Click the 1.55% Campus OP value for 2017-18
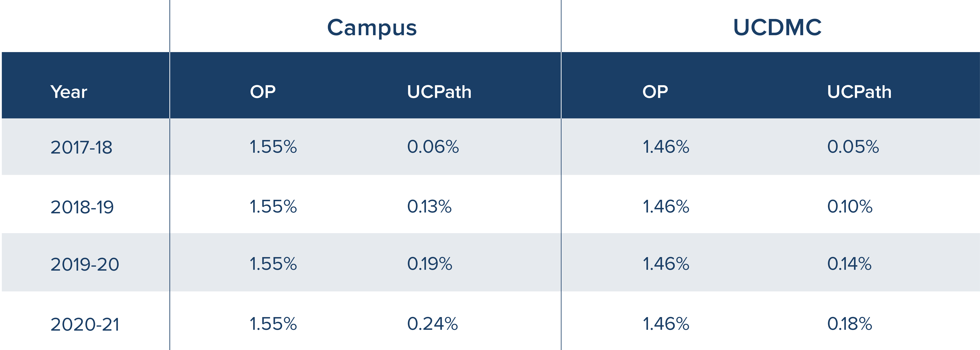This screenshot has width=980, height=350. (x=273, y=147)
